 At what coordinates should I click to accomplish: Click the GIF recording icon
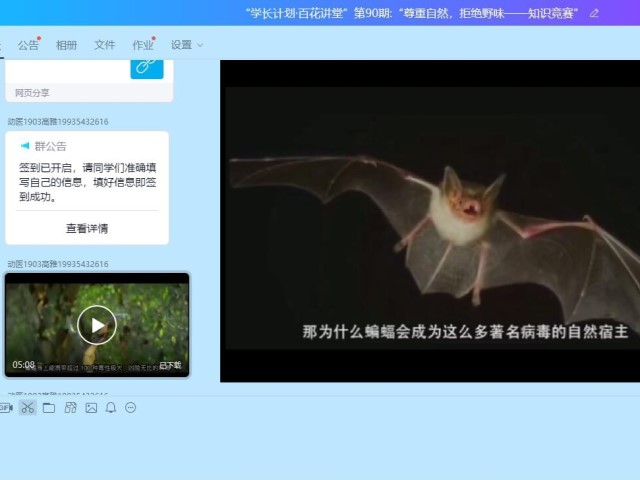[x=6, y=407]
